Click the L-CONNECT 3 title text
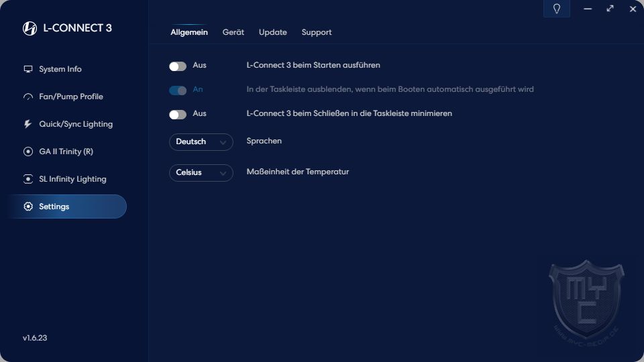The height and width of the screenshot is (362, 644). pos(77,28)
